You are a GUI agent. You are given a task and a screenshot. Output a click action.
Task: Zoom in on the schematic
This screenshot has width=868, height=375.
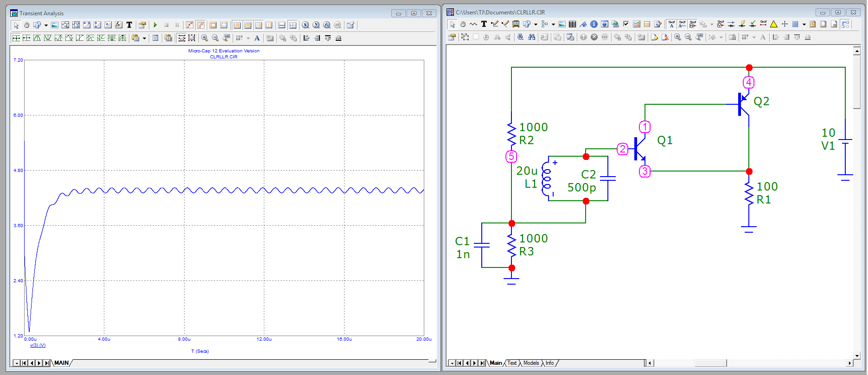(677, 37)
